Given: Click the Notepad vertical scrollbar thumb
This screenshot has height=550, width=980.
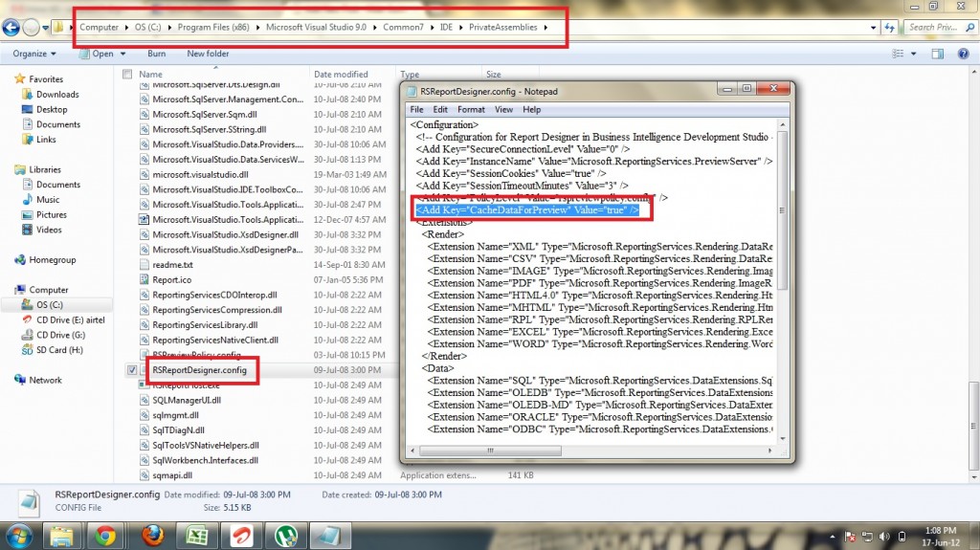Looking at the screenshot, I should (782, 211).
